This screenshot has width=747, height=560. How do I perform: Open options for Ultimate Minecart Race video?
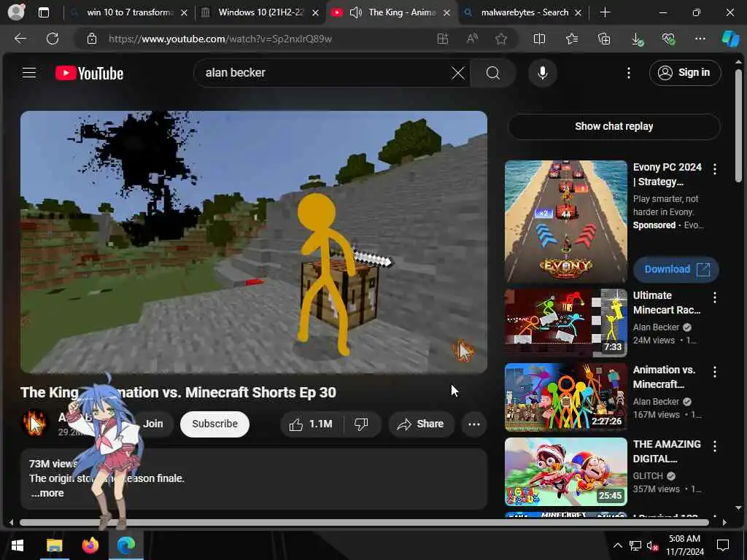(714, 297)
